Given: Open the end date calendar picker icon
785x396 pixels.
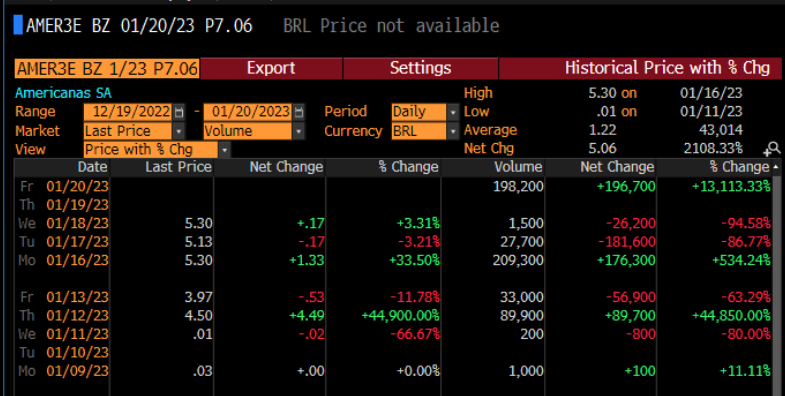Looking at the screenshot, I should [x=298, y=112].
